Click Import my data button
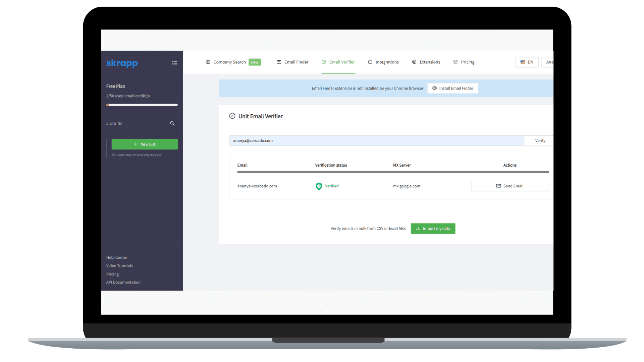The height and width of the screenshot is (362, 644). point(433,229)
